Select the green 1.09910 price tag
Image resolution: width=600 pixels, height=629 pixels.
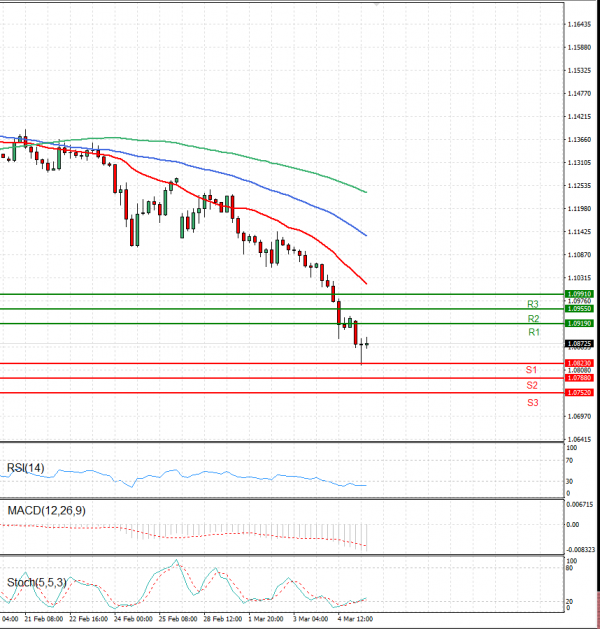pyautogui.click(x=579, y=294)
